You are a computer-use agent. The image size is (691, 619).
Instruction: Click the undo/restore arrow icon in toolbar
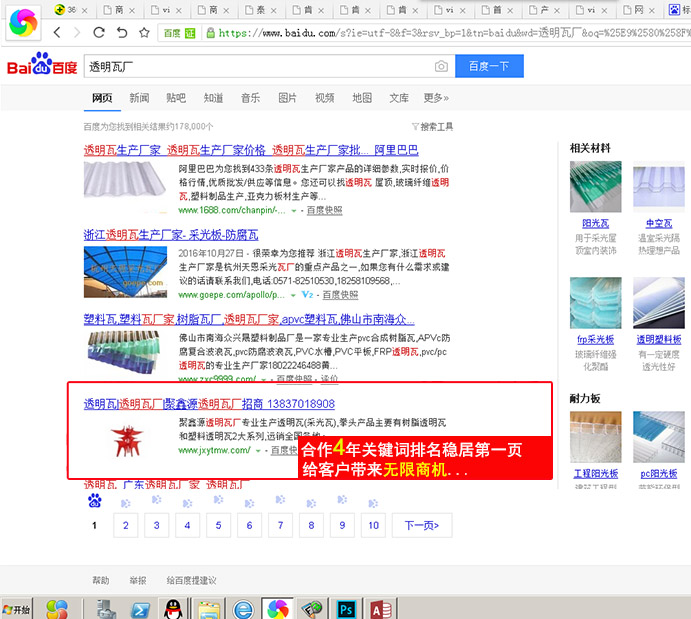pyautogui.click(x=122, y=32)
